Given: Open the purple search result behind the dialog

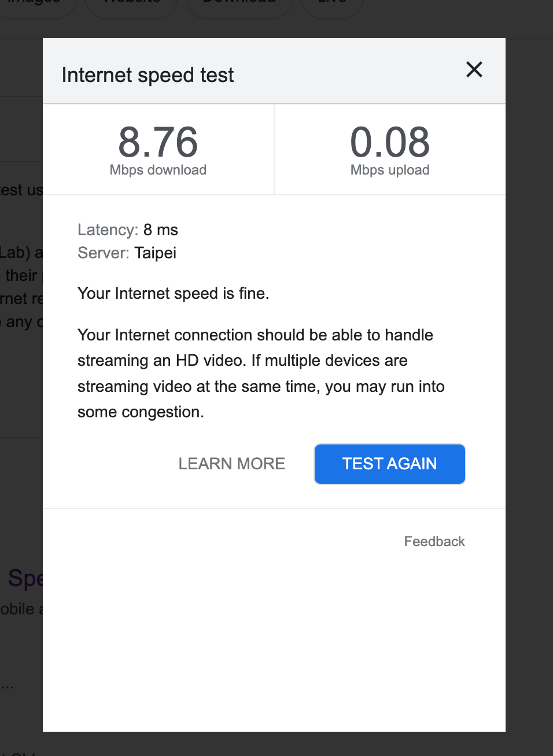Looking at the screenshot, I should click(x=22, y=578).
